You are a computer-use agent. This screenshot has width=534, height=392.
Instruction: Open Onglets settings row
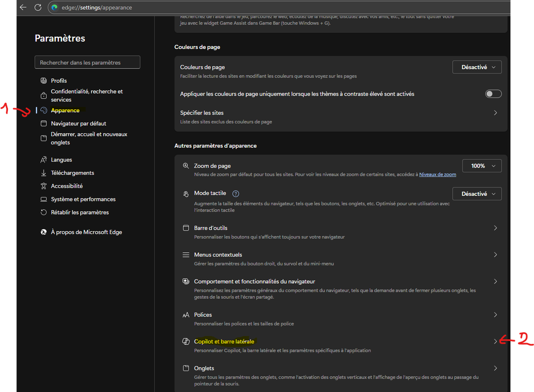tap(341, 376)
